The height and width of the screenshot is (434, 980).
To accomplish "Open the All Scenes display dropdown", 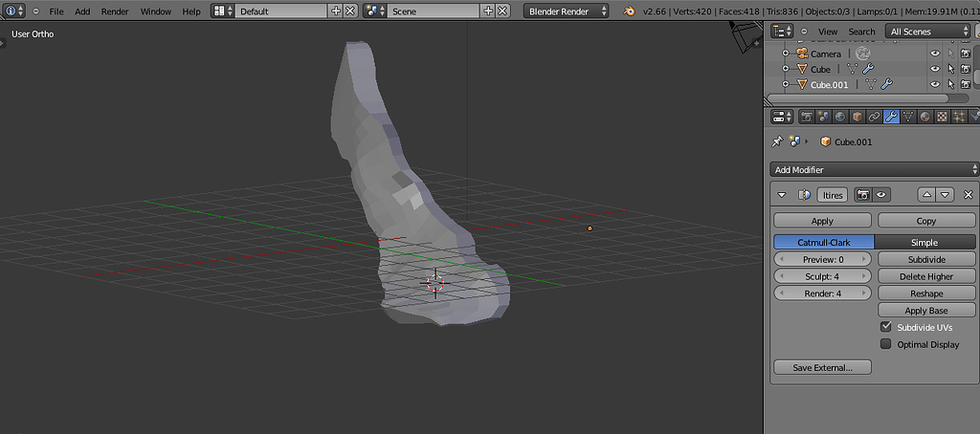I will tap(927, 32).
